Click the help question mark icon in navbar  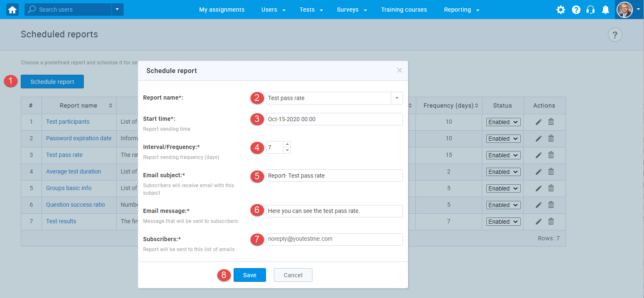(576, 10)
